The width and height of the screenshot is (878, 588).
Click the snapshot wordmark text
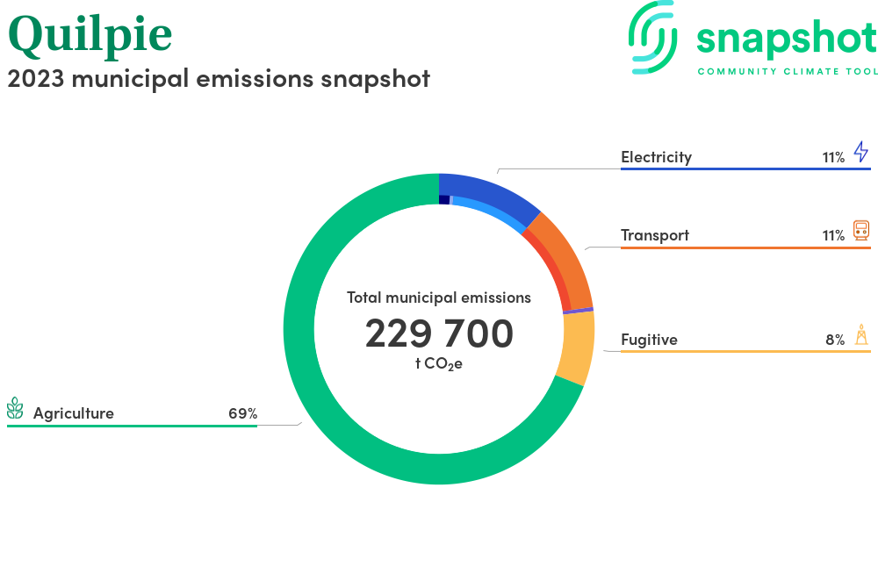click(x=786, y=39)
